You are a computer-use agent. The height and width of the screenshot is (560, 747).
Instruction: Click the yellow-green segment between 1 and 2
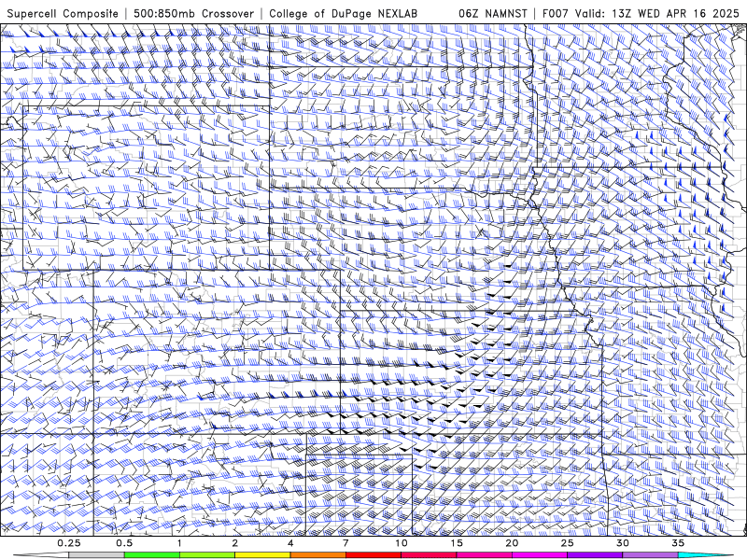point(206,555)
